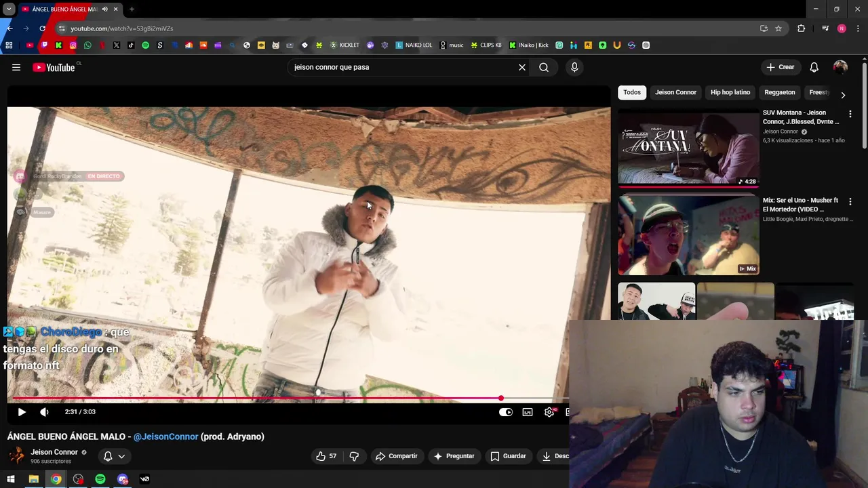Toggle subtitles in the video player
This screenshot has height=488, width=868.
[528, 412]
